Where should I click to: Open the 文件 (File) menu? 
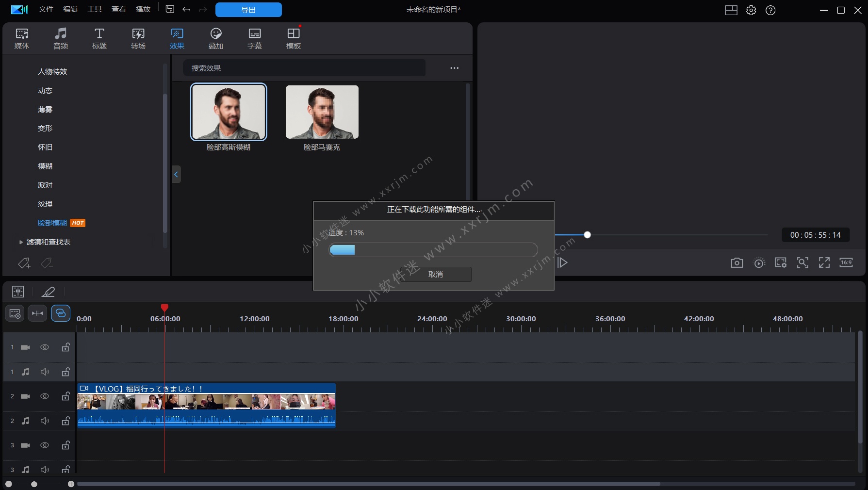[x=46, y=9]
